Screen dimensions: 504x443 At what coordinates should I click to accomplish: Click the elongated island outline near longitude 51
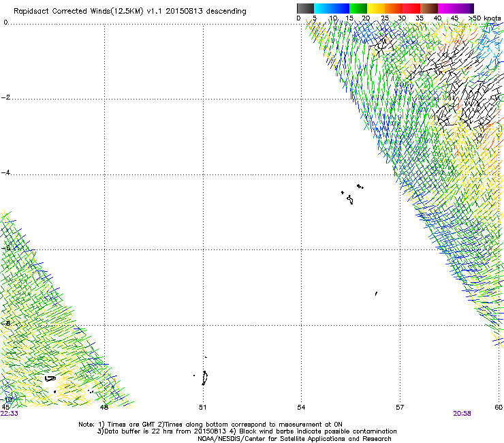205,378
